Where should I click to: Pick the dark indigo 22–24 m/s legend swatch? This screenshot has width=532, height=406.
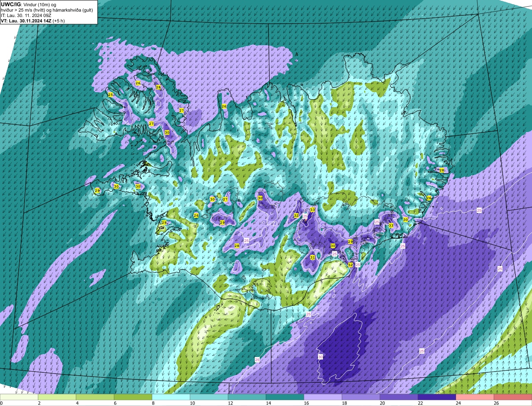tap(438, 397)
